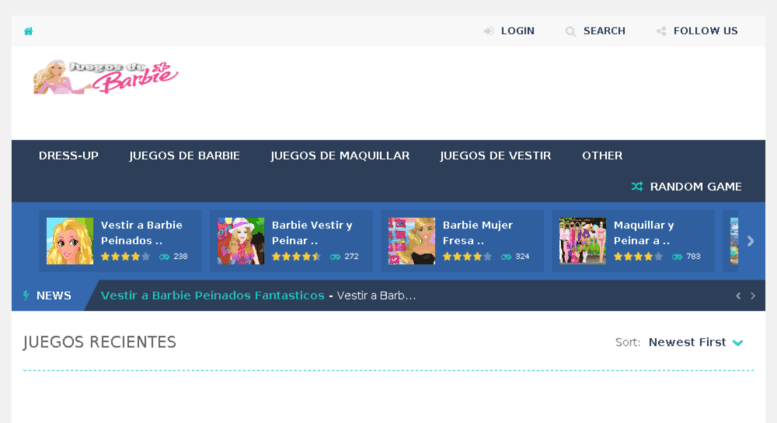Open Vestir a Barbie Peinados Fantasticos news link
Viewport: 777px width, 423px height.
213,296
